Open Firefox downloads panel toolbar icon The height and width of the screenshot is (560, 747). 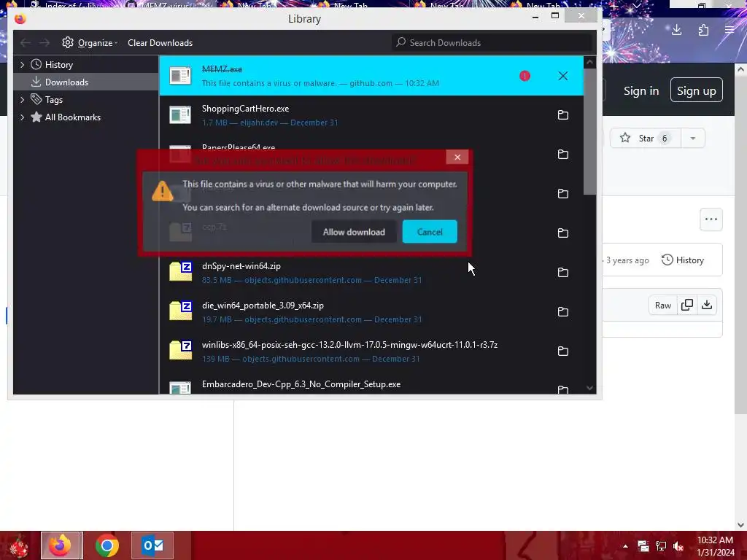(x=676, y=31)
